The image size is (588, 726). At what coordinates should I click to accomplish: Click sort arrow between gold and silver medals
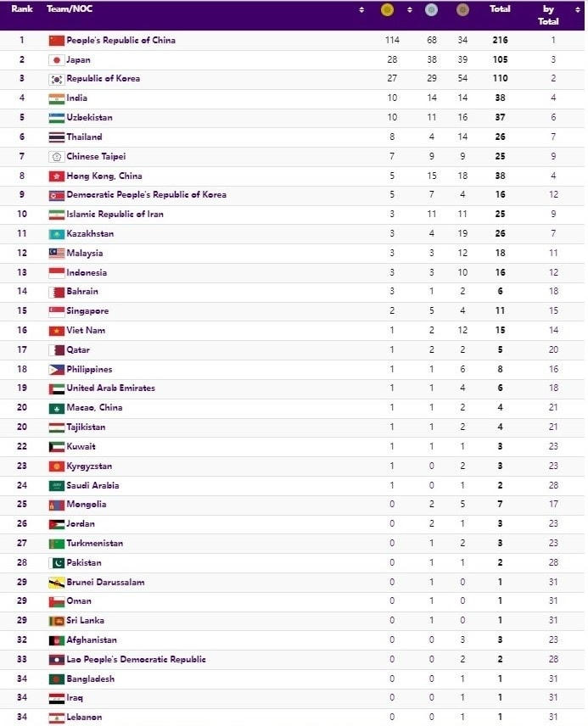pos(409,9)
